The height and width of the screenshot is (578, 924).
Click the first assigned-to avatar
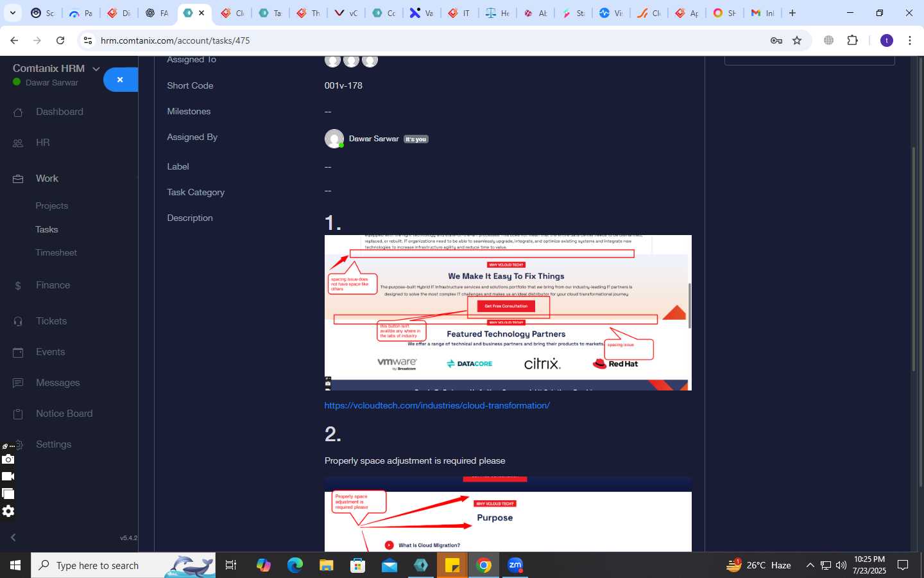[x=332, y=60]
